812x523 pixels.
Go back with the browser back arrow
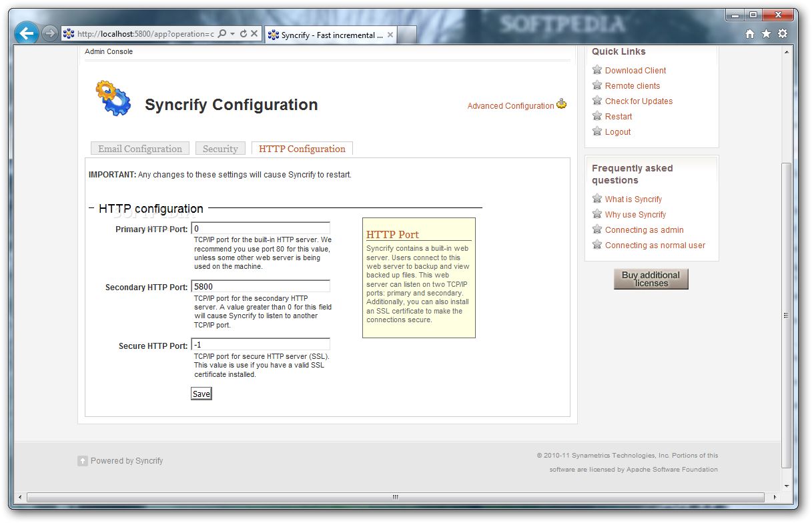[27, 33]
